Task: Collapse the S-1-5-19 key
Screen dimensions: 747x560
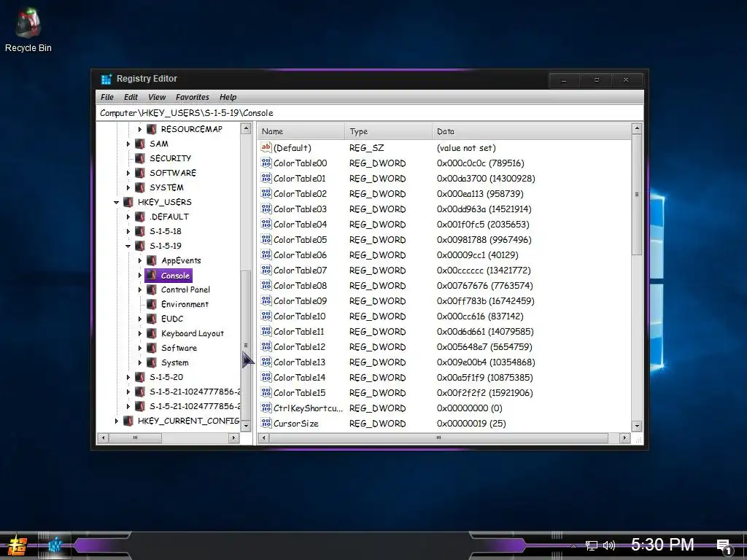Action: [128, 246]
